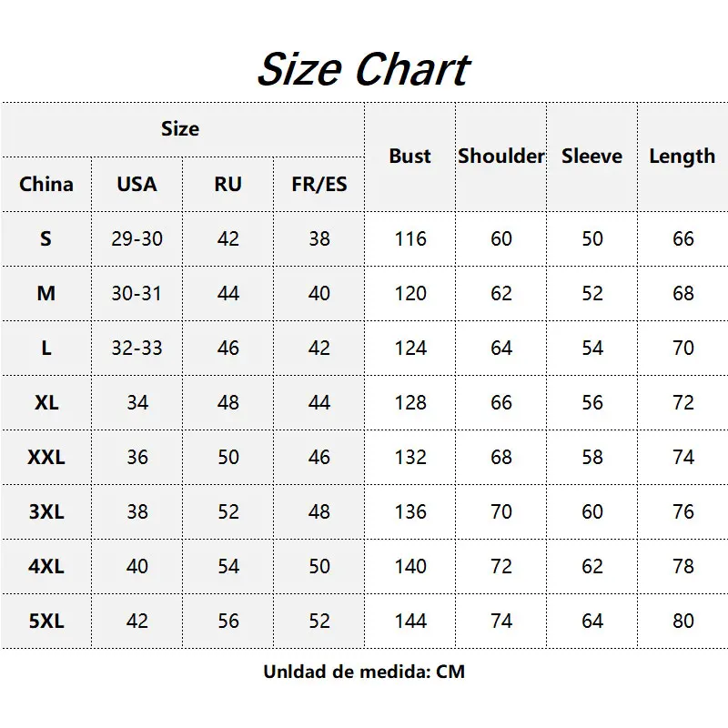This screenshot has width=728, height=728.
Task: Click the Size Chart title
Action: click(x=363, y=69)
